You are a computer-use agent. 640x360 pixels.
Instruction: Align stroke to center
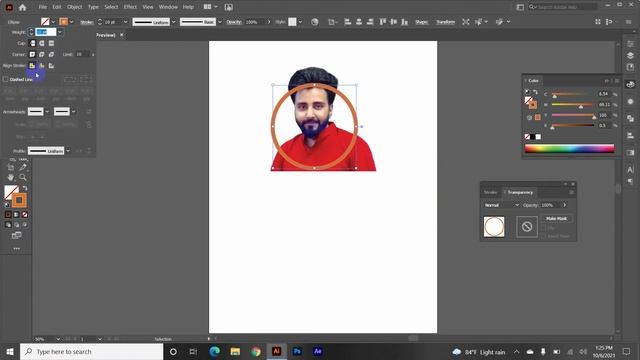[32, 65]
